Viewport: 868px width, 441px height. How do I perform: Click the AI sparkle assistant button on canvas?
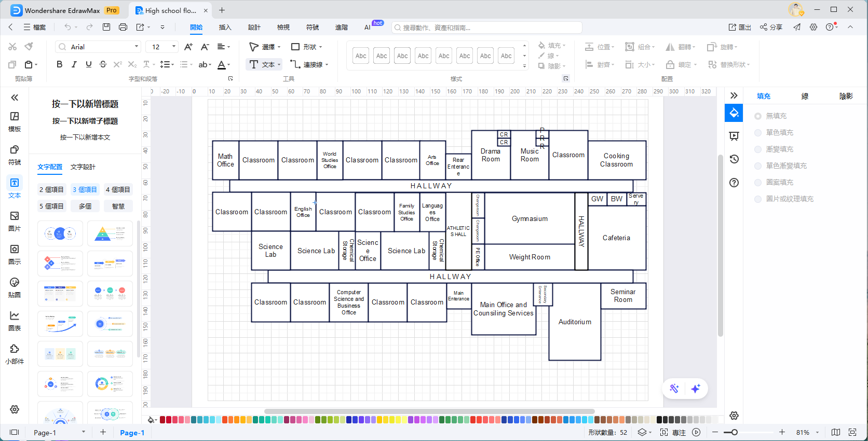(696, 389)
